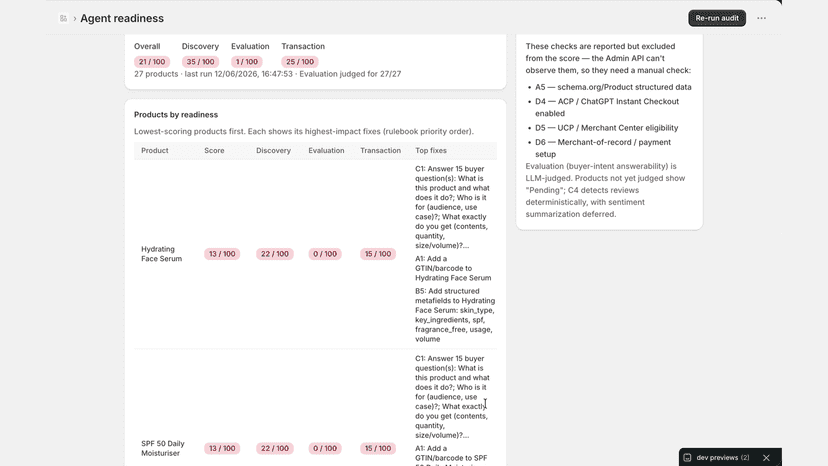The width and height of the screenshot is (828, 466).
Task: Select the SPF 50 Daily Moisturiser product
Action: (x=163, y=448)
